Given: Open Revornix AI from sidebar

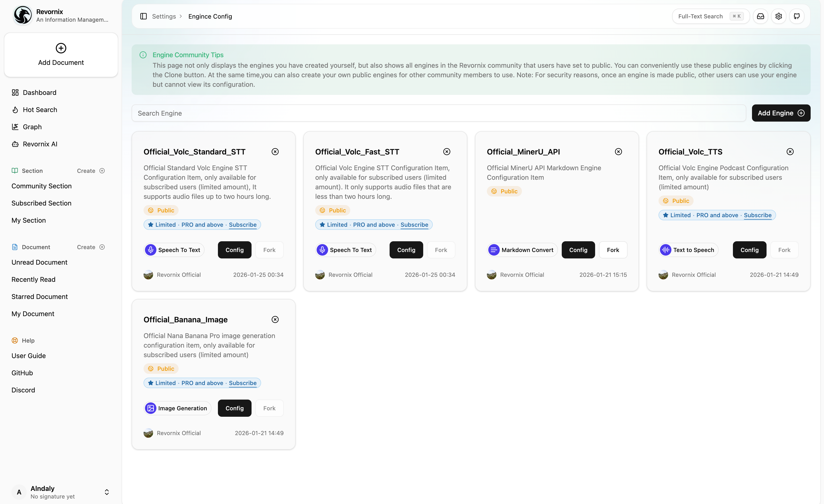Looking at the screenshot, I should tap(40, 144).
